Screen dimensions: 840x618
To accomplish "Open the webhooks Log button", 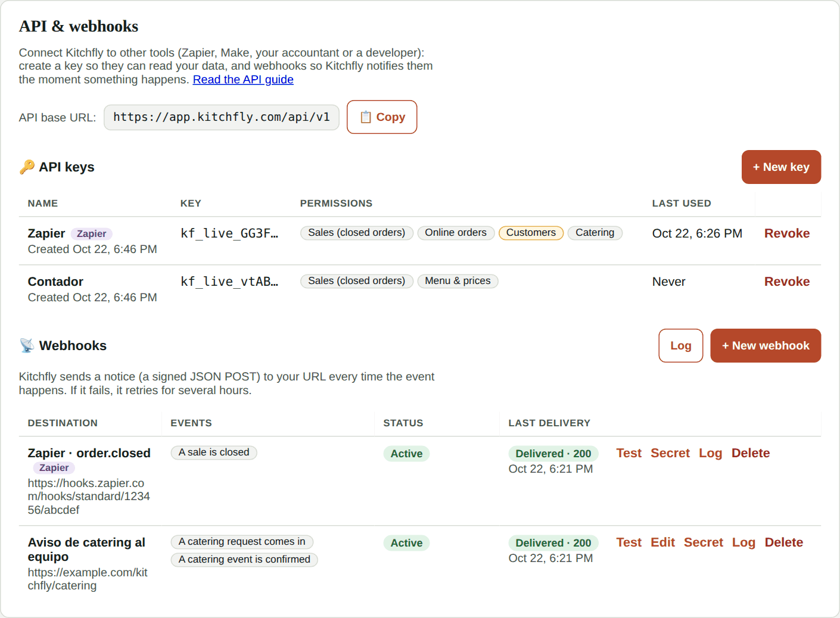I will pyautogui.click(x=681, y=346).
